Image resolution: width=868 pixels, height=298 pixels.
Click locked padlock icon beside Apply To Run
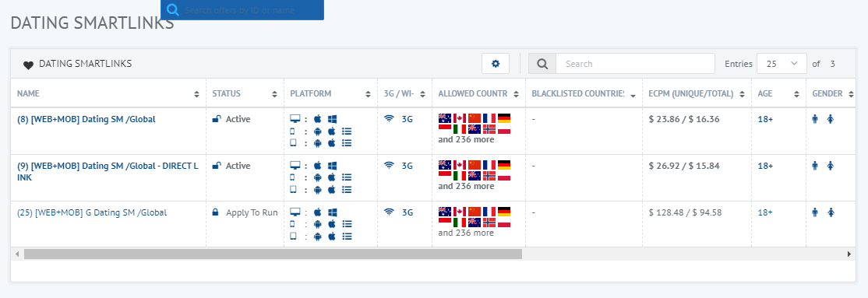(x=216, y=212)
